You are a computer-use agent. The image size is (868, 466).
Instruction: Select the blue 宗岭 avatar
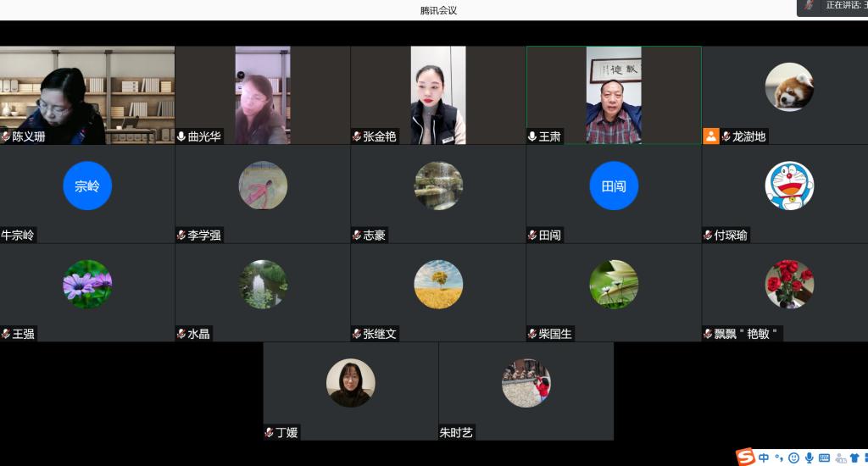coord(87,186)
